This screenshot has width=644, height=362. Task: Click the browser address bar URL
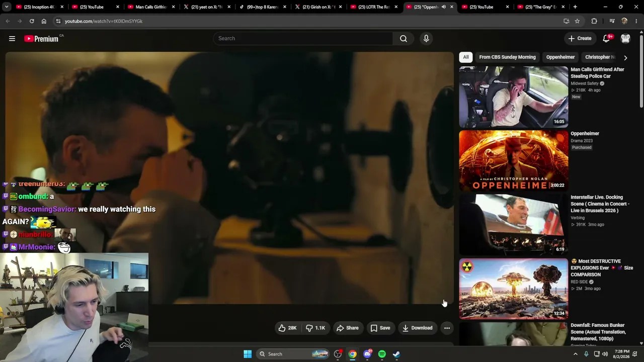[103, 21]
